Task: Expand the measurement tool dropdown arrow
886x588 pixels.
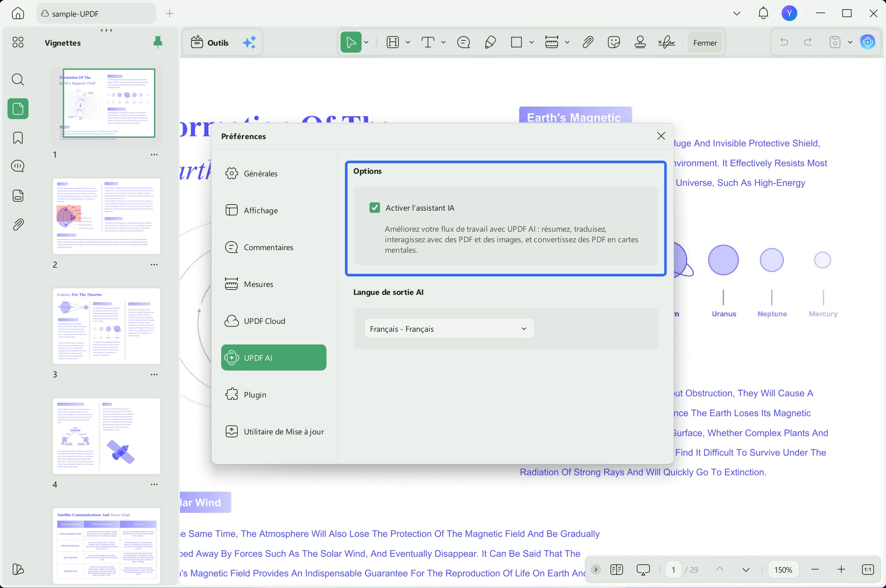Action: coord(567,43)
